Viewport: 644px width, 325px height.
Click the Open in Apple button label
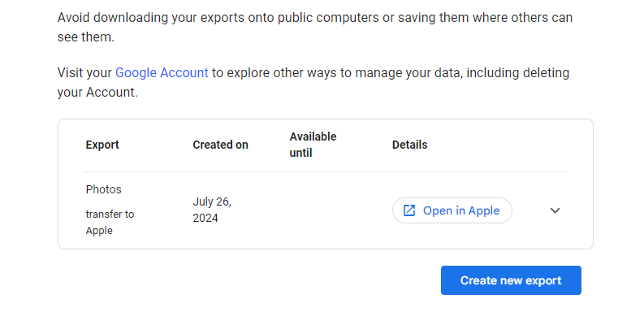pos(460,210)
